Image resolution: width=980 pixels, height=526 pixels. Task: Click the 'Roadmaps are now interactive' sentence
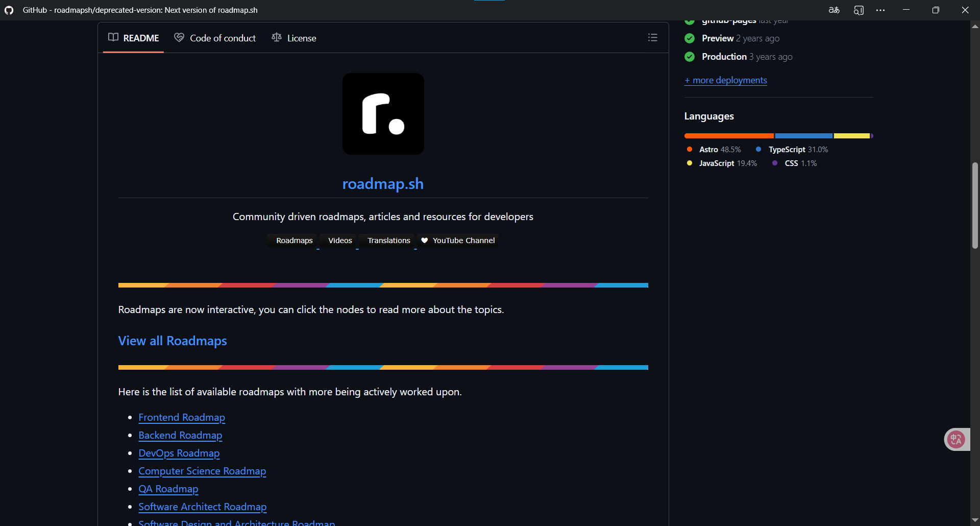click(311, 309)
